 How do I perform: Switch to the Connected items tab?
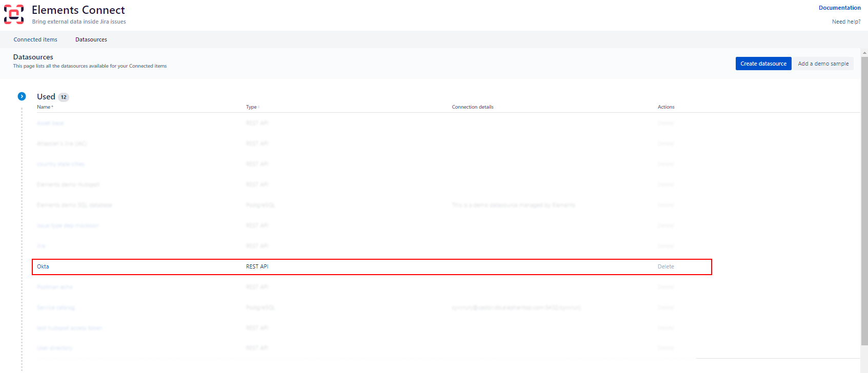(35, 39)
